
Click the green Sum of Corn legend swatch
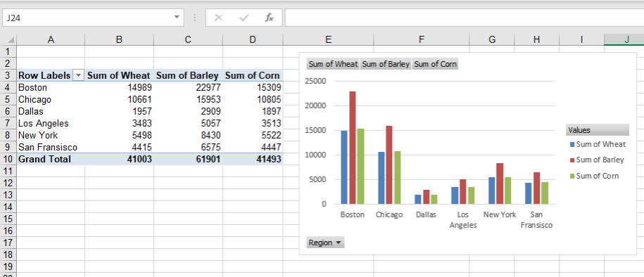point(572,176)
